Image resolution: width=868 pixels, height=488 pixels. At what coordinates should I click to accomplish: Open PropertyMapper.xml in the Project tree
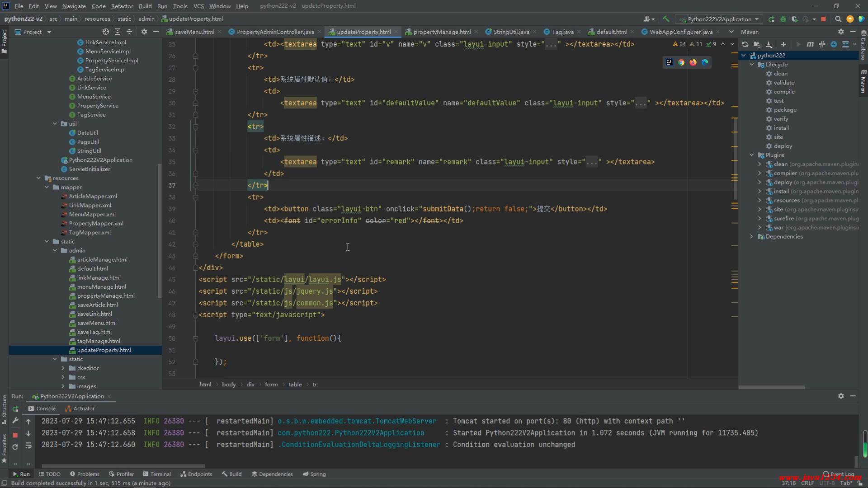tap(96, 223)
